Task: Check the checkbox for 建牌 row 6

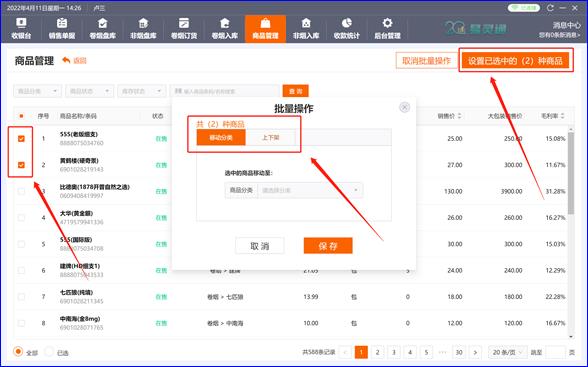Action: pyautogui.click(x=21, y=270)
